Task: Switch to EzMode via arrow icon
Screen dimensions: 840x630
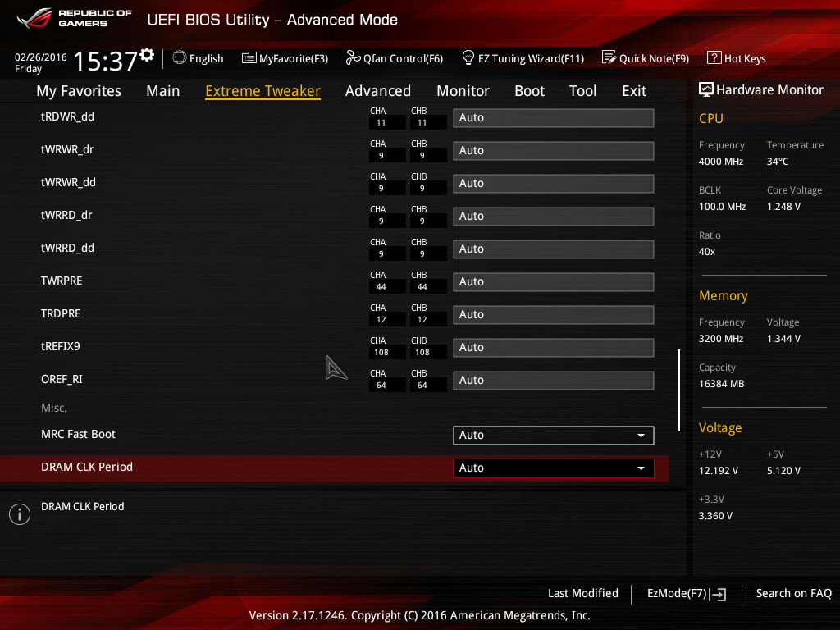Action: [719, 594]
